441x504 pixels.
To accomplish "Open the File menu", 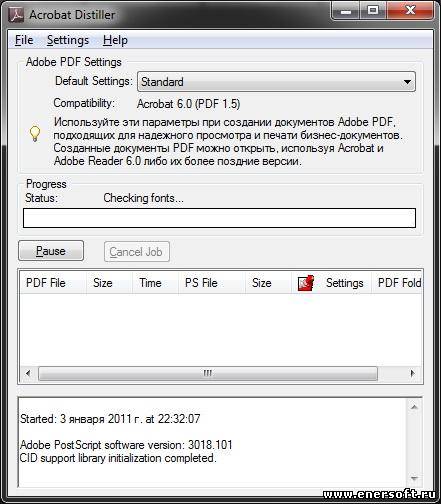I will click(x=24, y=40).
